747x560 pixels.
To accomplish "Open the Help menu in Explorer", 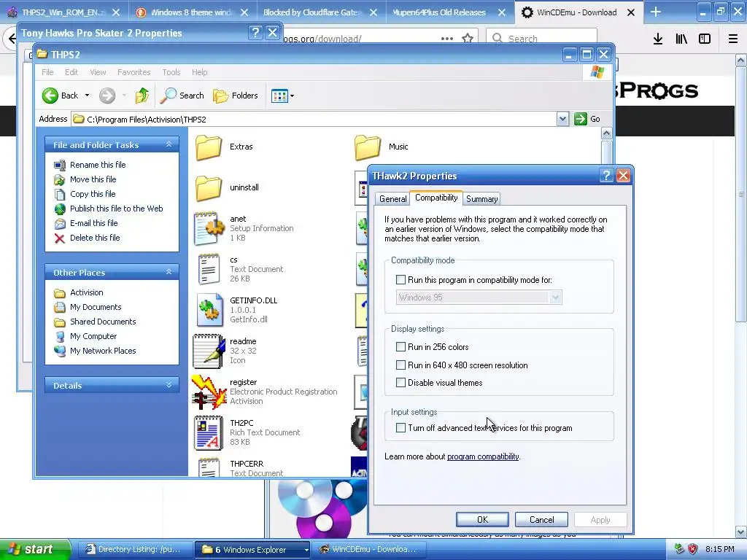I will 200,72.
